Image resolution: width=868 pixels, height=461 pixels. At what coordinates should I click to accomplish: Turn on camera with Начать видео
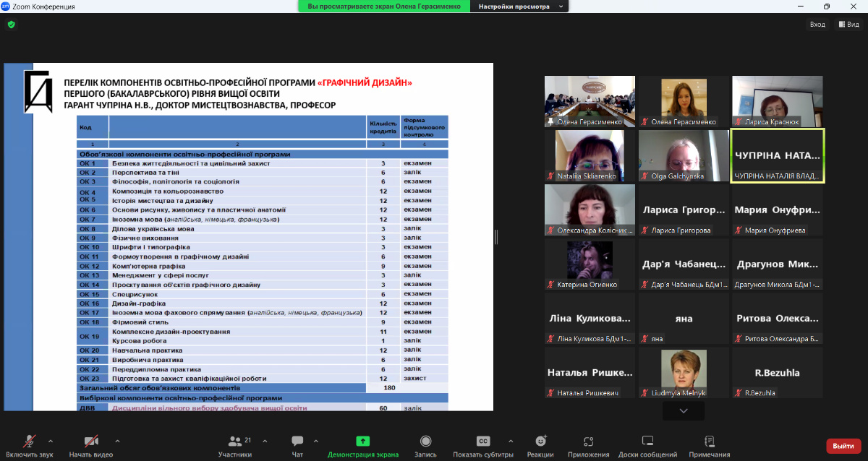pyautogui.click(x=91, y=441)
